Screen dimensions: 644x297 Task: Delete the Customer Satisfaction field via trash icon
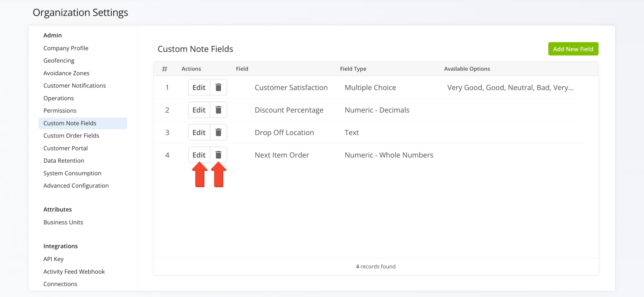coord(219,87)
